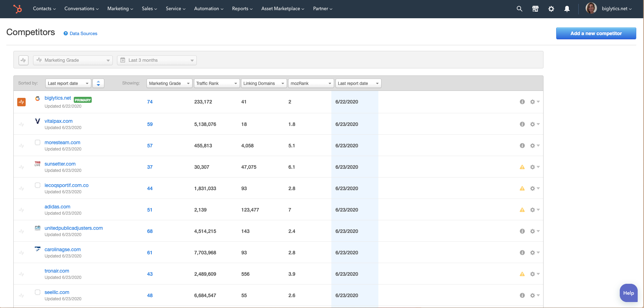Image resolution: width=644 pixels, height=308 pixels.
Task: Open the settings gear in top bar
Action: click(551, 9)
